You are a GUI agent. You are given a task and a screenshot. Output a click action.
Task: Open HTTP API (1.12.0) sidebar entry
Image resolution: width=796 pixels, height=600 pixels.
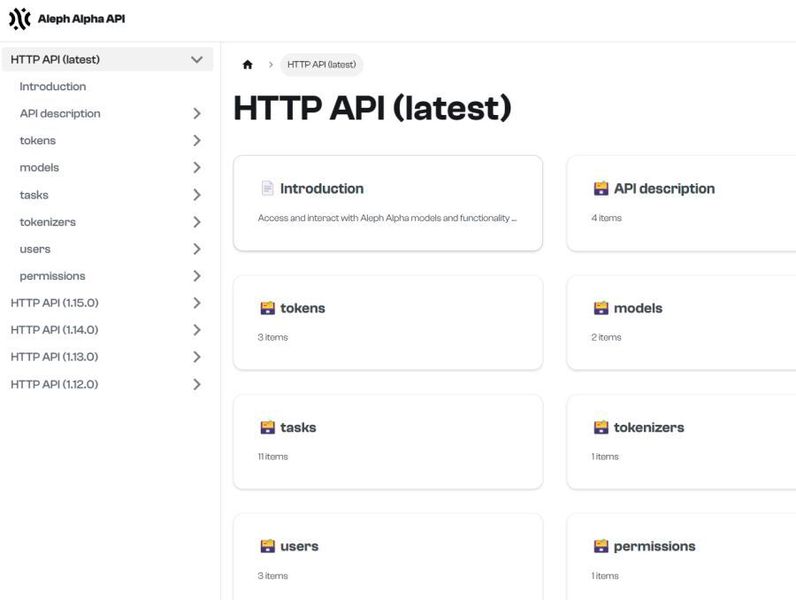coord(54,384)
